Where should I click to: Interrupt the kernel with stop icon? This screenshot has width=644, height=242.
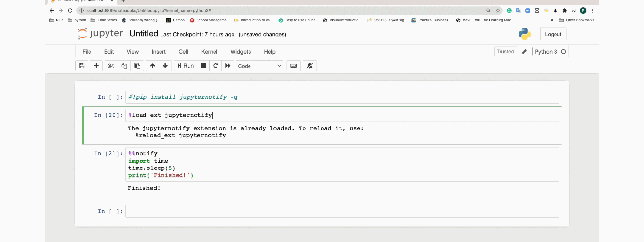(203, 66)
